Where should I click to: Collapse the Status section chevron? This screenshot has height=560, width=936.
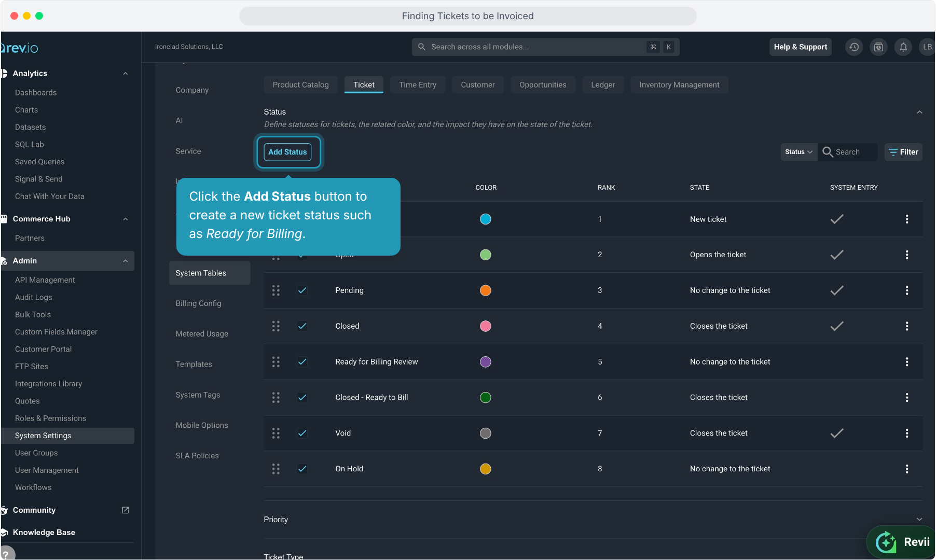pyautogui.click(x=919, y=112)
